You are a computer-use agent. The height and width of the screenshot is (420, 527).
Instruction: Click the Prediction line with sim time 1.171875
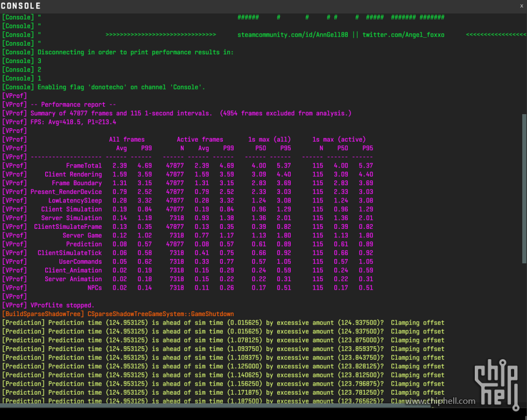223,393
